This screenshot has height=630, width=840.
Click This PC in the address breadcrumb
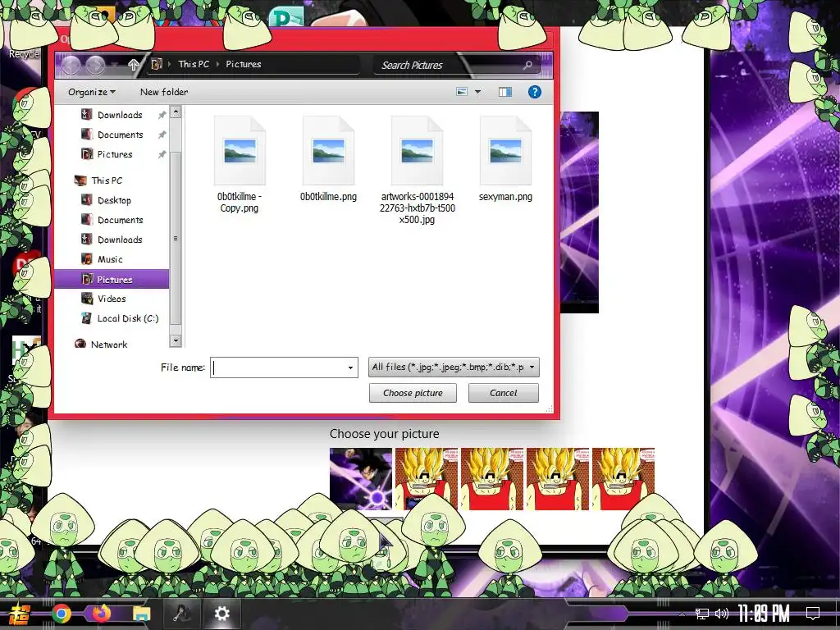tap(194, 64)
